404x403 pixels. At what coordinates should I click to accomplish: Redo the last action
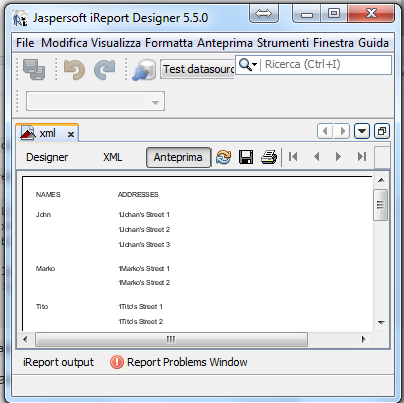pyautogui.click(x=105, y=69)
